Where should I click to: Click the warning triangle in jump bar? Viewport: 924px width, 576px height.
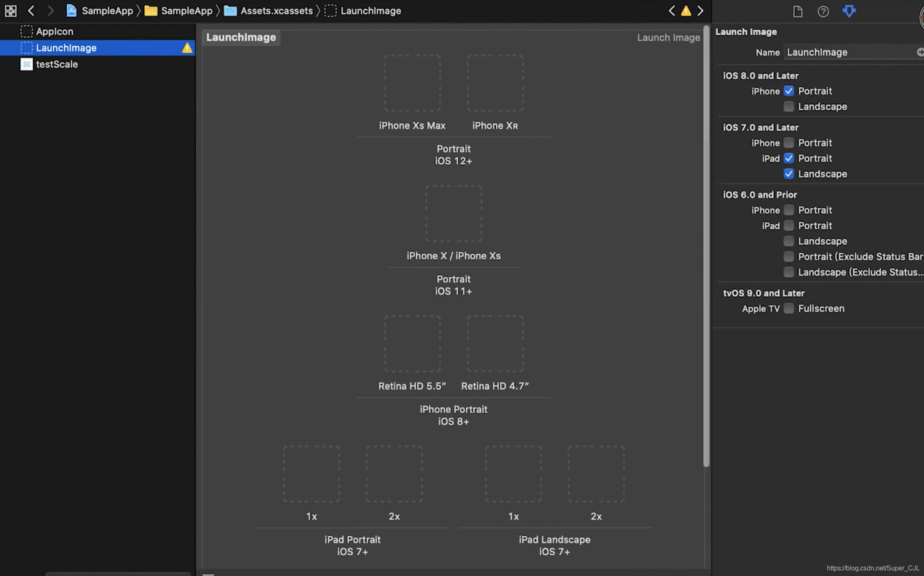click(686, 11)
